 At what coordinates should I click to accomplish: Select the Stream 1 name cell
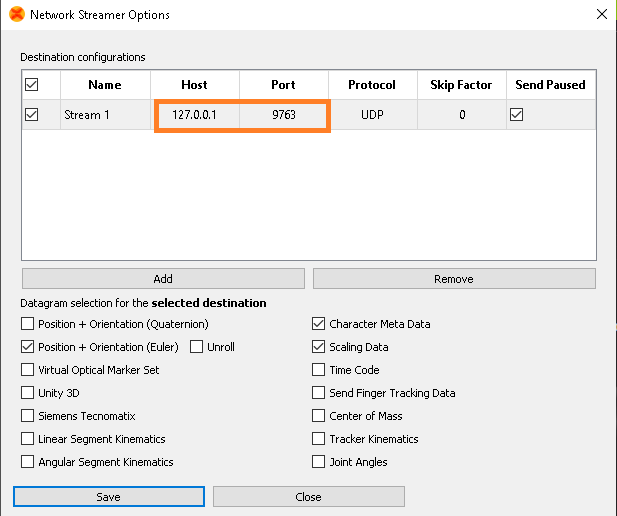[x=105, y=115]
